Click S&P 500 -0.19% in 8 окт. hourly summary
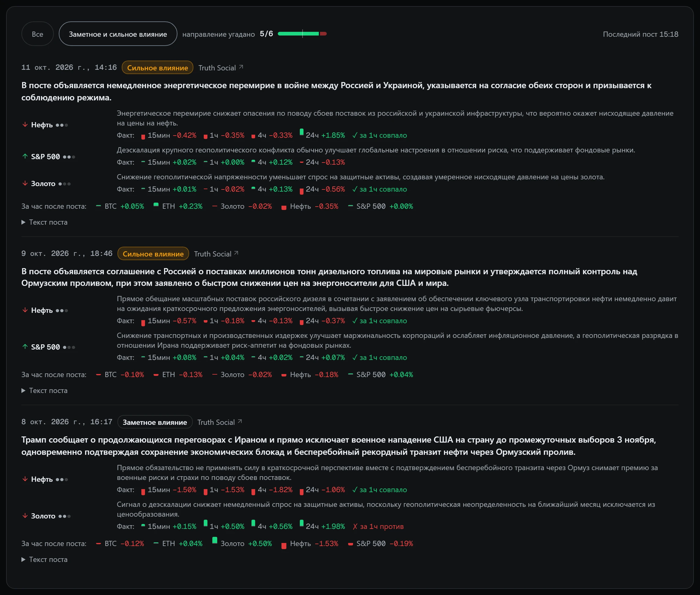The image size is (700, 595). click(380, 544)
